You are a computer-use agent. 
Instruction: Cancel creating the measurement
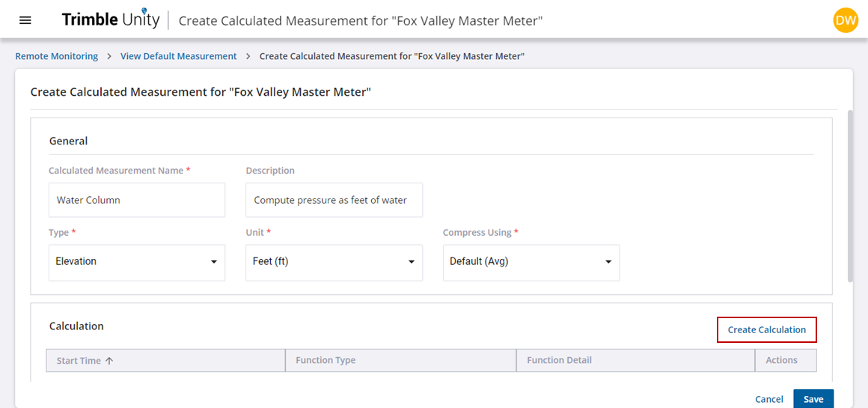(769, 399)
